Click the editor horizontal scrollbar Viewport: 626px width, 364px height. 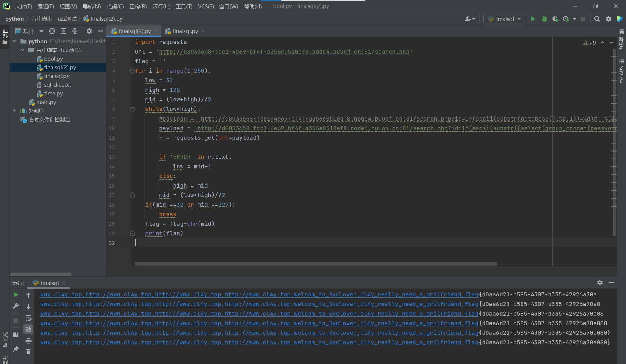coord(316,264)
